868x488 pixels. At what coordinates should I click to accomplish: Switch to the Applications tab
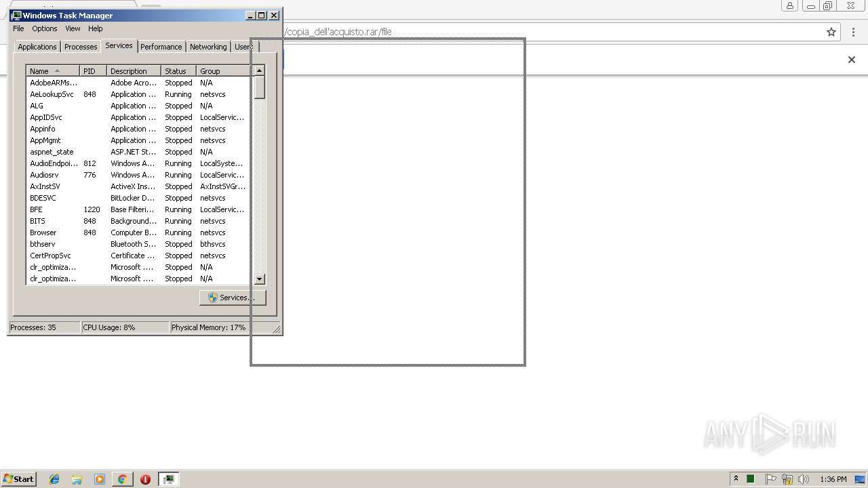click(x=37, y=47)
